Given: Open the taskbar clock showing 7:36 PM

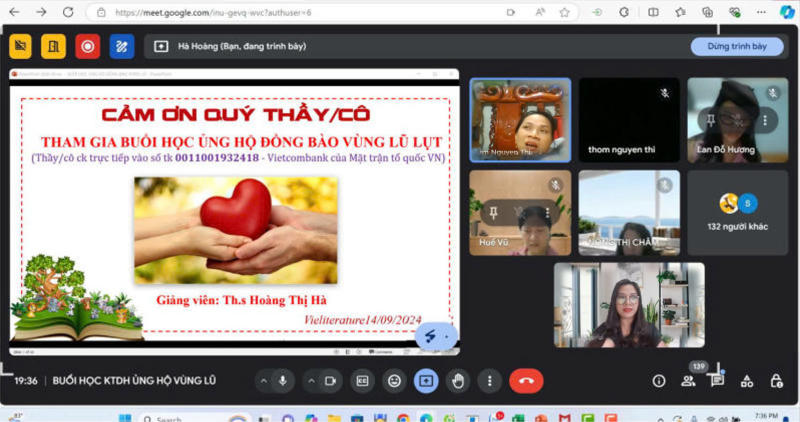Looking at the screenshot, I should [x=766, y=417].
